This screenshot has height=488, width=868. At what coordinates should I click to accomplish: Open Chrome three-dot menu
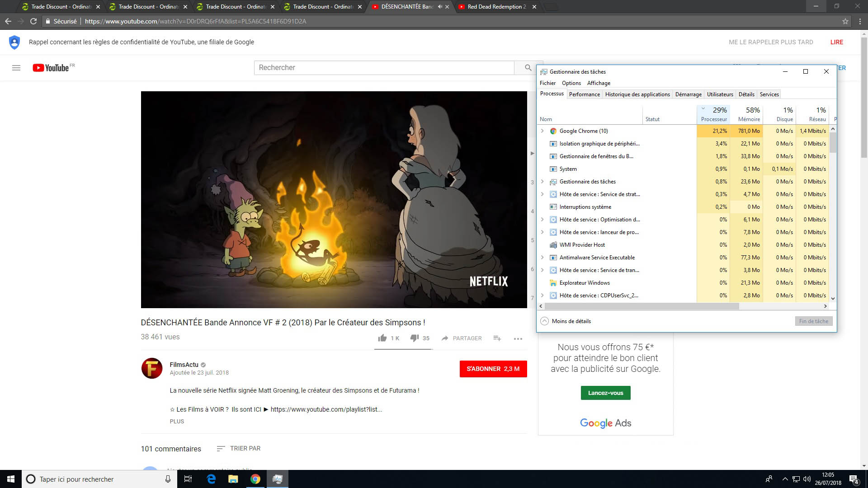tap(860, 21)
